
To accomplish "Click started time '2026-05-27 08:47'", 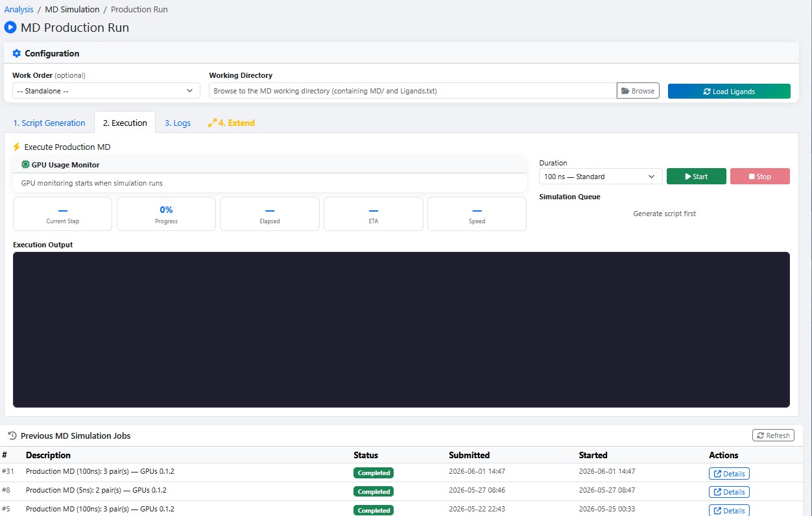I will (607, 490).
